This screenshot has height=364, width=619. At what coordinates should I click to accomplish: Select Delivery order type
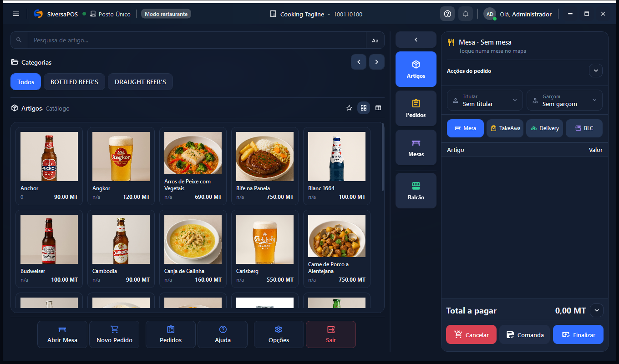pyautogui.click(x=544, y=128)
